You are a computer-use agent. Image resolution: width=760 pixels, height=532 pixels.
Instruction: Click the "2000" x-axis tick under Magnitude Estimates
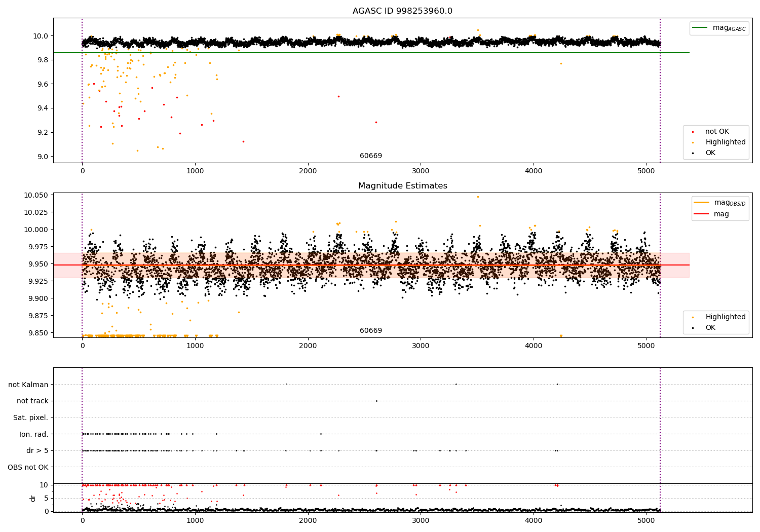pyautogui.click(x=308, y=346)
